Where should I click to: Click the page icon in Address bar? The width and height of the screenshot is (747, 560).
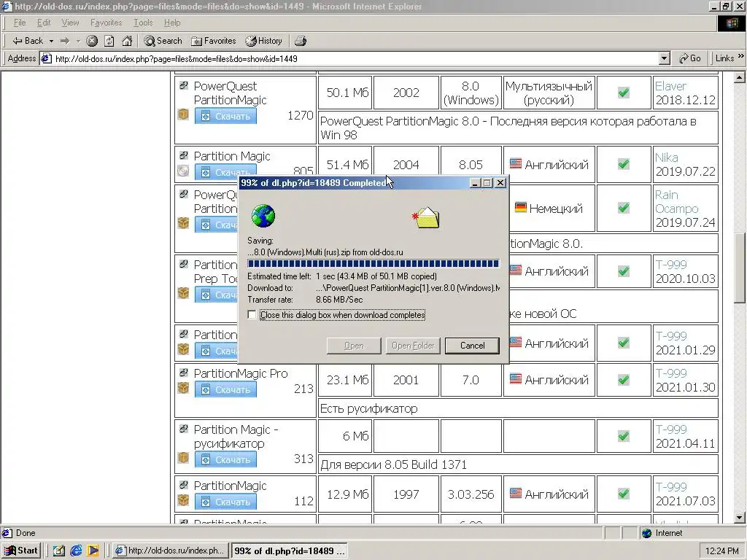pyautogui.click(x=46, y=58)
